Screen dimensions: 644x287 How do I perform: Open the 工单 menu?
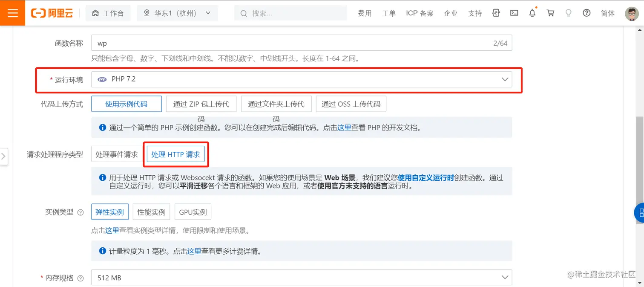[389, 13]
